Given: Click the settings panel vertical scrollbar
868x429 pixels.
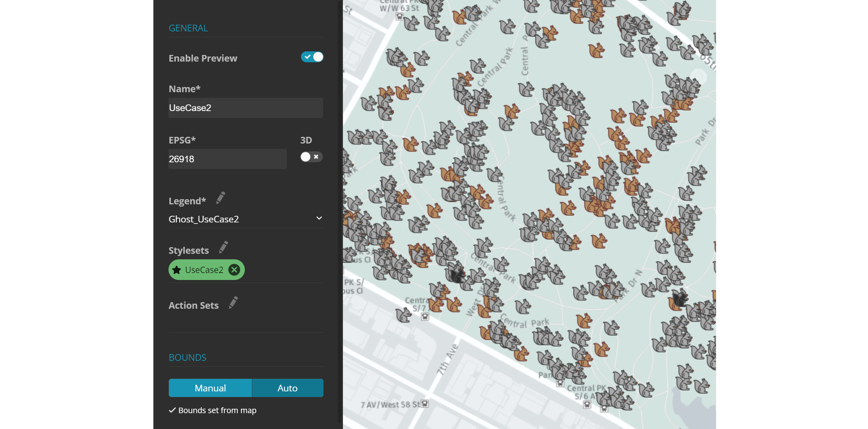Looking at the screenshot, I should click(x=340, y=211).
